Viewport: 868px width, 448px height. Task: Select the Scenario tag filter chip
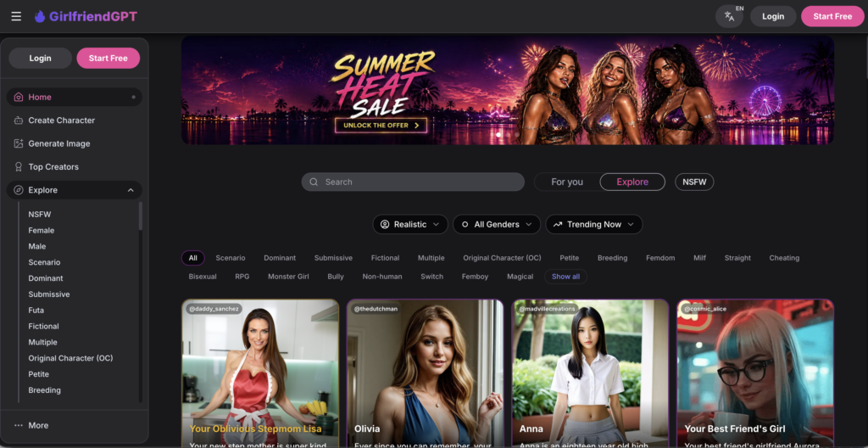(231, 258)
